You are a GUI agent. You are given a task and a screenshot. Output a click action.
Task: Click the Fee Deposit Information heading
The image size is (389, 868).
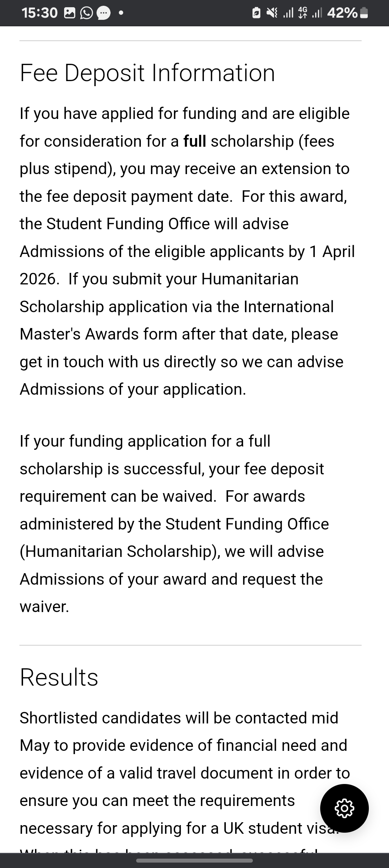pyautogui.click(x=147, y=73)
